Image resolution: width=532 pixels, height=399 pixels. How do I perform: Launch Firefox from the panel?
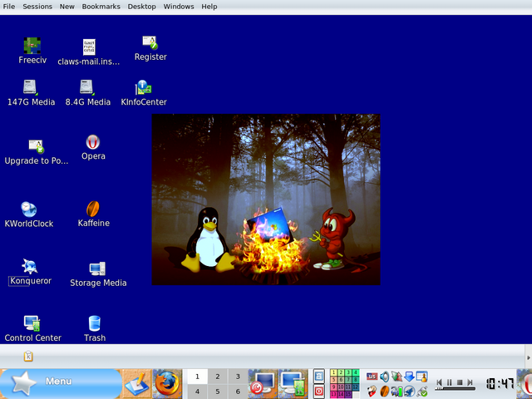point(167,384)
